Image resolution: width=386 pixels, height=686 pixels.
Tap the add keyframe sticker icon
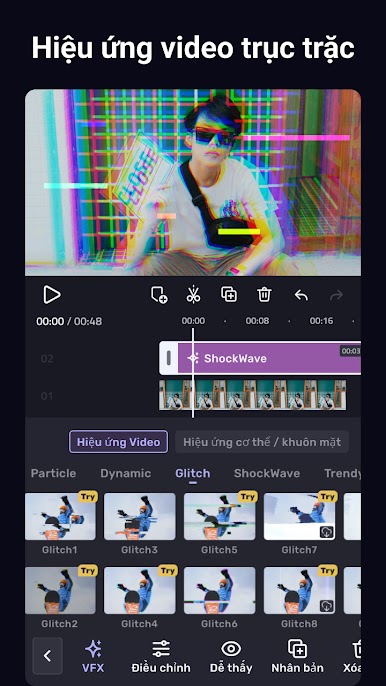click(x=159, y=295)
